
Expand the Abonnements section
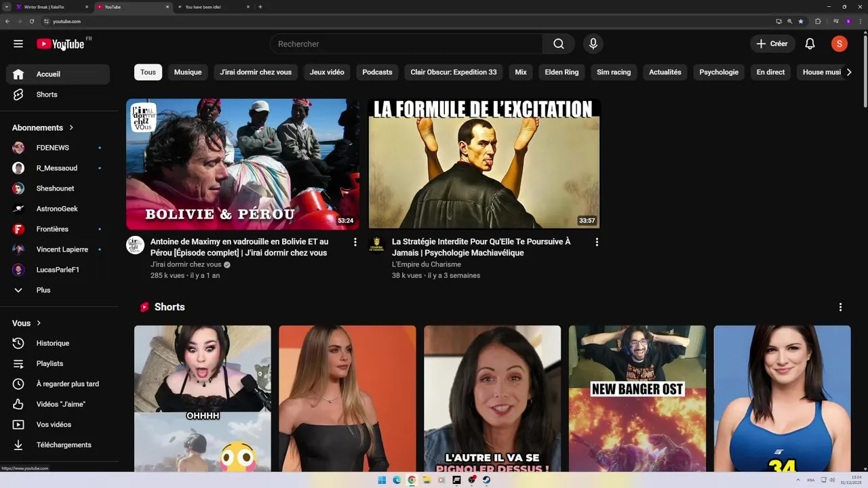(x=43, y=127)
